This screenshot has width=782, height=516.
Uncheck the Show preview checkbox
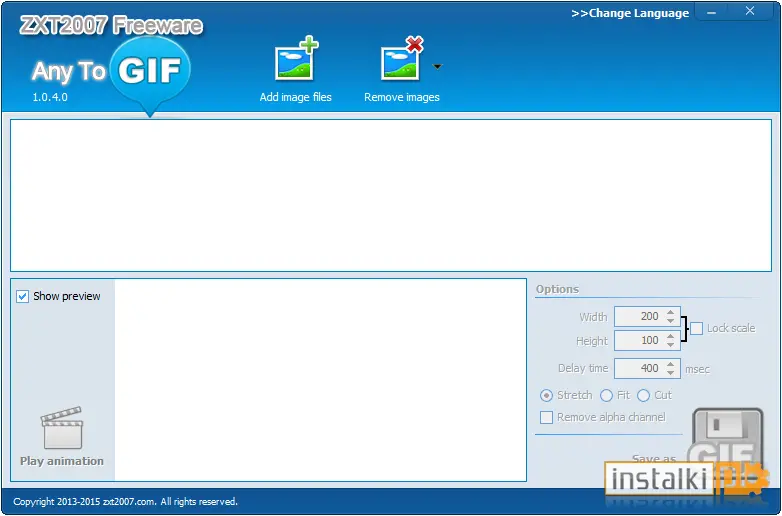[22, 297]
